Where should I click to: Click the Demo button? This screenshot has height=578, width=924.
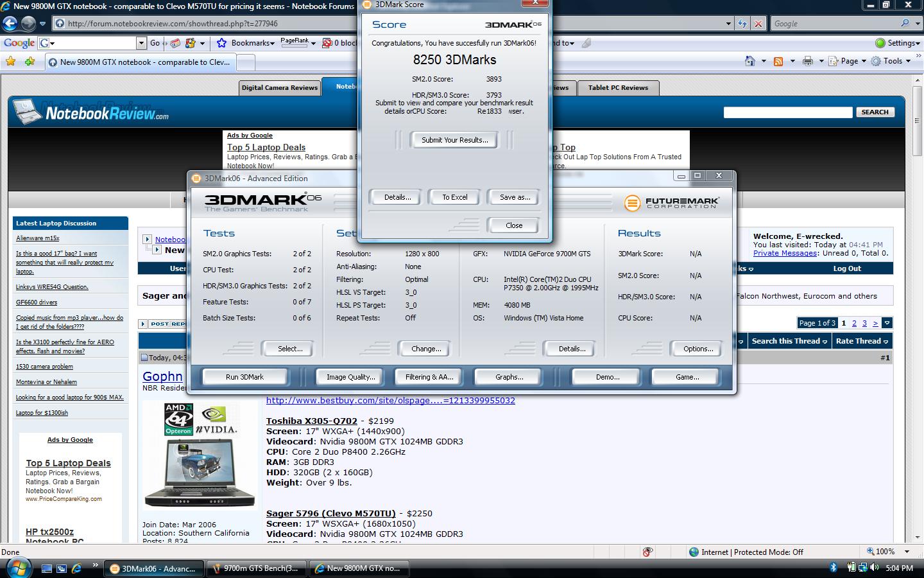click(607, 377)
